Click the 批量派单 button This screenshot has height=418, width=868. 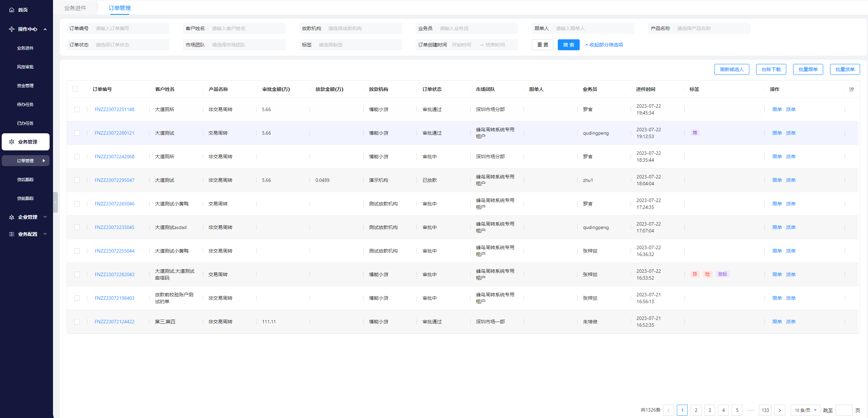click(x=845, y=69)
